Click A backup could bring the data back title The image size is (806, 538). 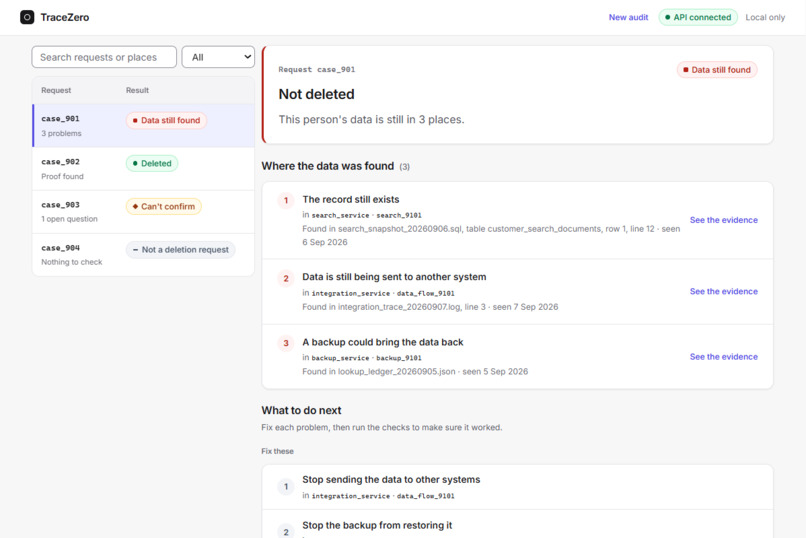pos(382,342)
